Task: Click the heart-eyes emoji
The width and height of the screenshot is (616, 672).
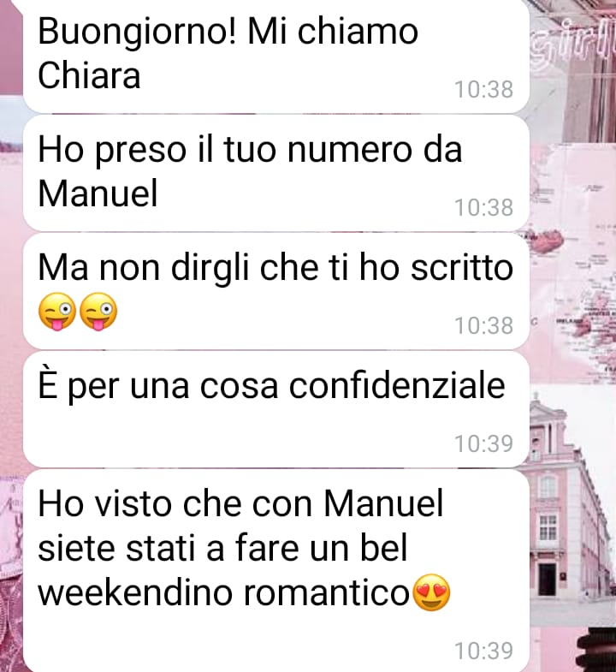Action: pos(431,592)
